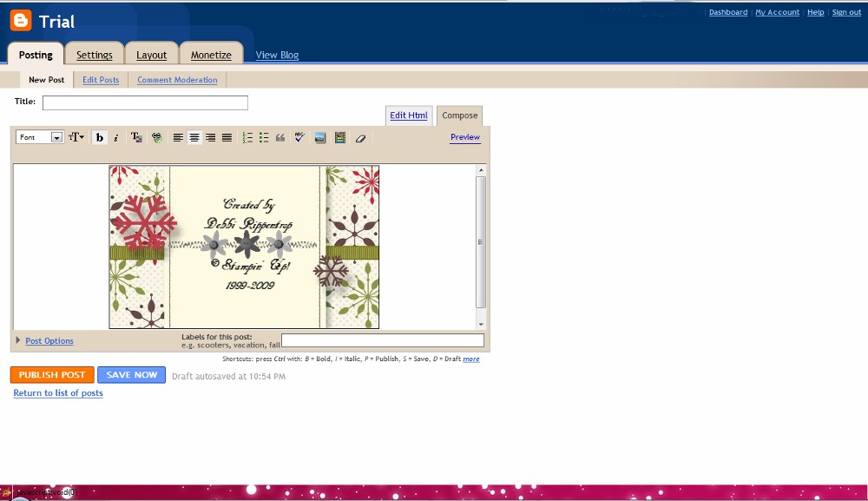Insert a numbered list

coord(247,138)
